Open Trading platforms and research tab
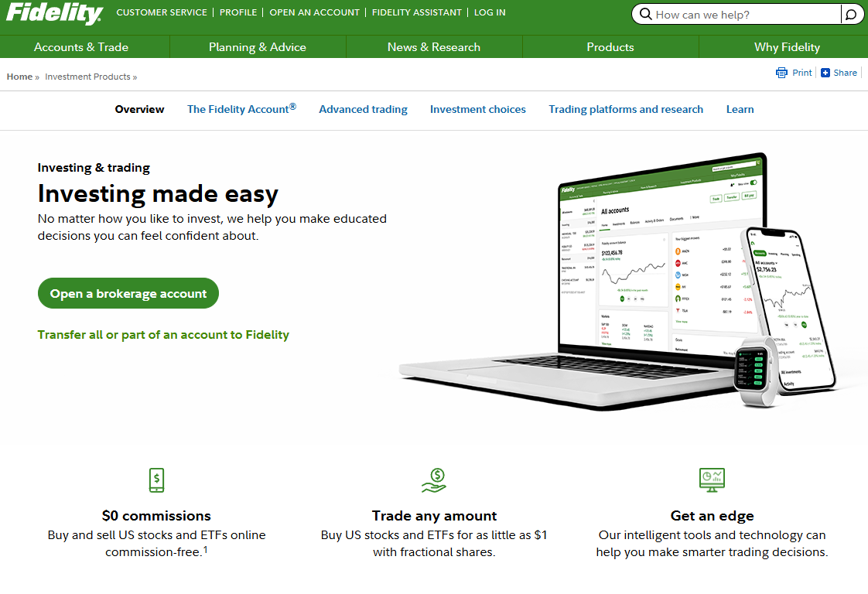This screenshot has height=594, width=868. [626, 109]
